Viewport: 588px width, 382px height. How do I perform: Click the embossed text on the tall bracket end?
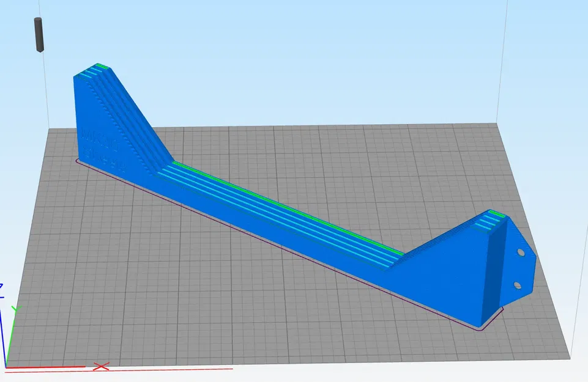(x=98, y=141)
